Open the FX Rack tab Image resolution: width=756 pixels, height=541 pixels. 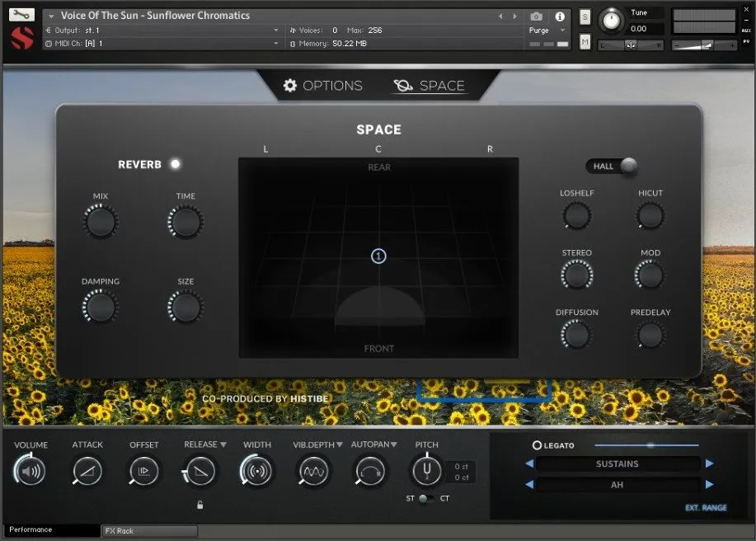click(149, 531)
